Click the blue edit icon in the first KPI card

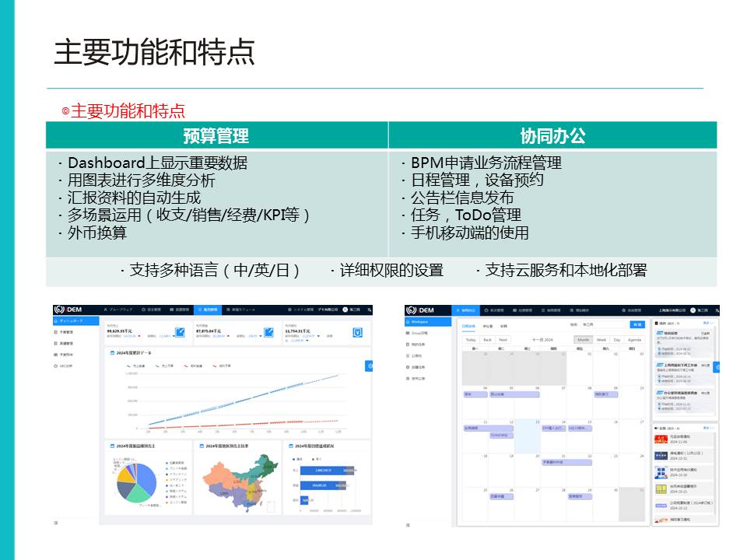(181, 334)
